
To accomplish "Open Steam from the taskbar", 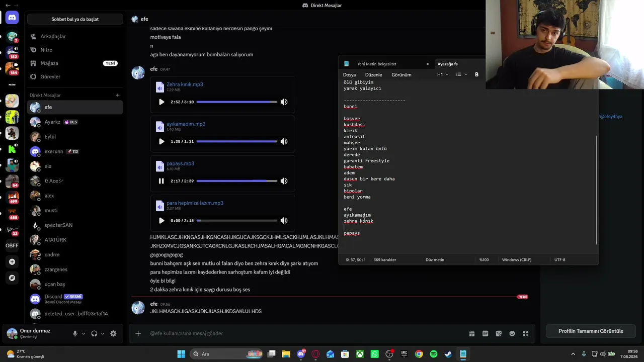I will 448,354.
